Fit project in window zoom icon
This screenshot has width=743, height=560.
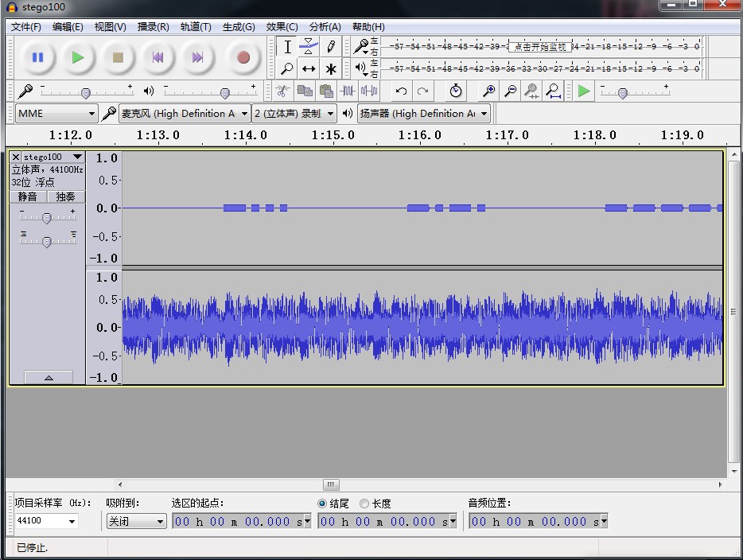(553, 91)
